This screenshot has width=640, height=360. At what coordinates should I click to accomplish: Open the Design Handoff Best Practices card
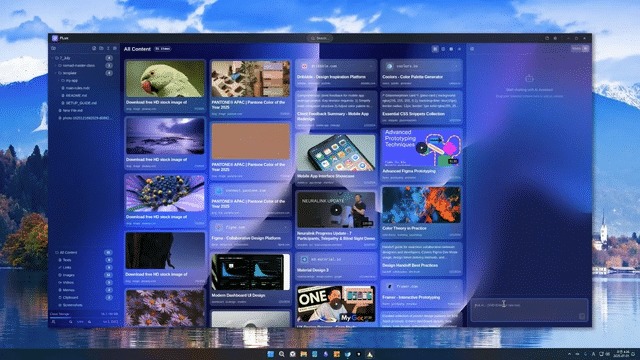[421, 259]
